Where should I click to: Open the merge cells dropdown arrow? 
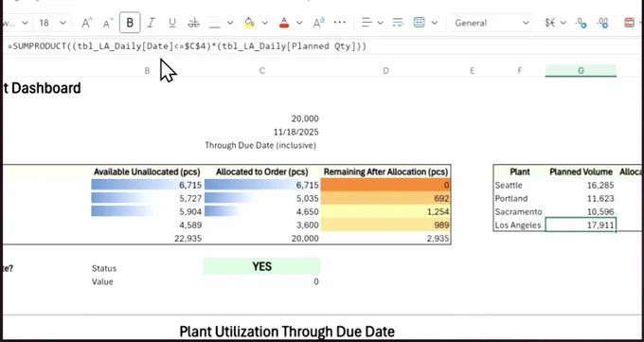click(435, 23)
